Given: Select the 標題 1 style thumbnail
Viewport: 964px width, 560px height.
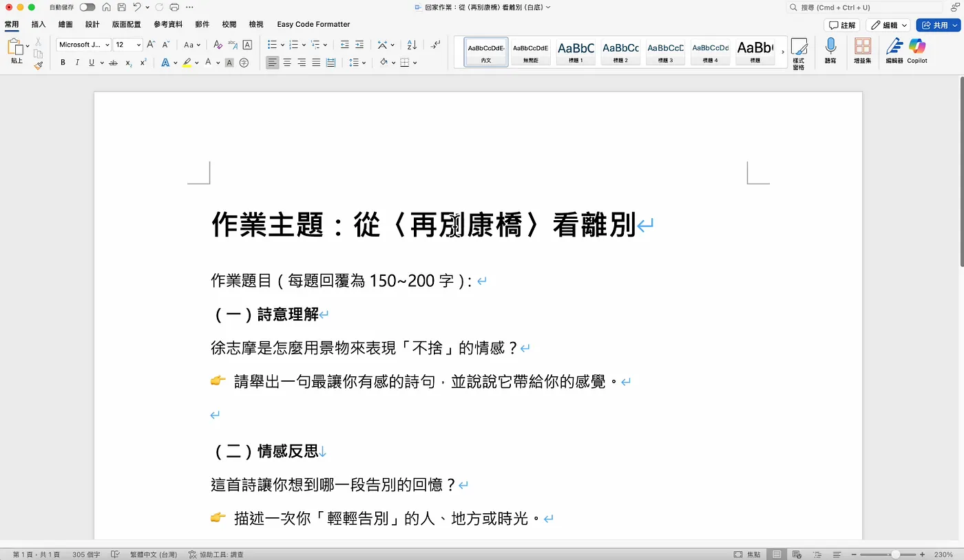Looking at the screenshot, I should 576,52.
